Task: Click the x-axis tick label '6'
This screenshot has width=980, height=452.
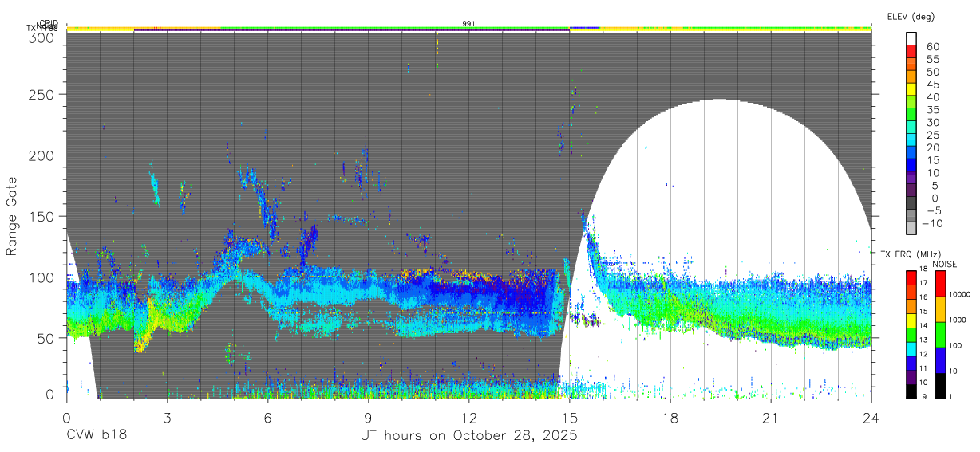Action: click(x=267, y=418)
